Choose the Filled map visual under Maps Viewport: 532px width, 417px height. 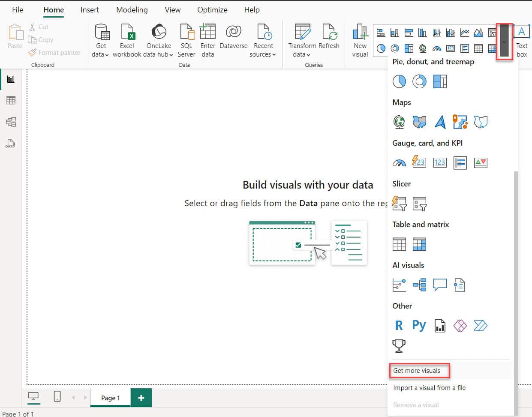pos(419,122)
